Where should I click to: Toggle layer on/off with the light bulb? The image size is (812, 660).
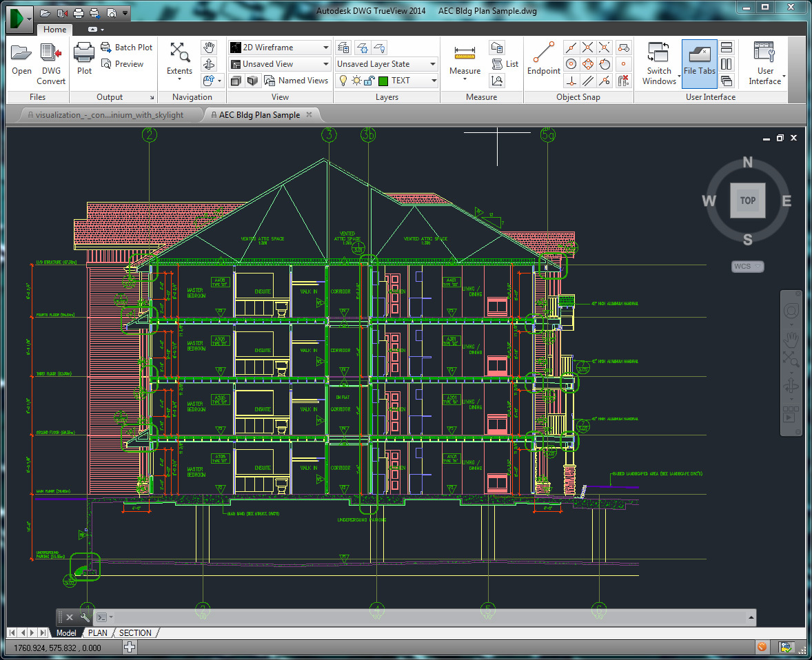[343, 80]
